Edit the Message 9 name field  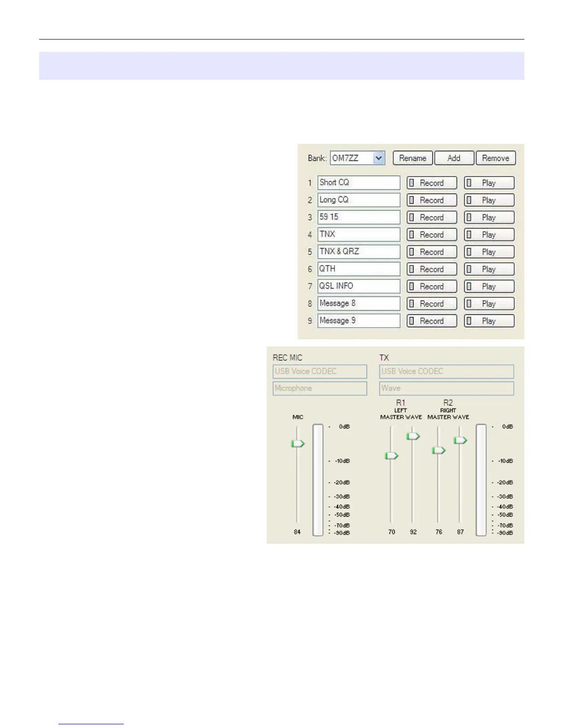coord(359,320)
